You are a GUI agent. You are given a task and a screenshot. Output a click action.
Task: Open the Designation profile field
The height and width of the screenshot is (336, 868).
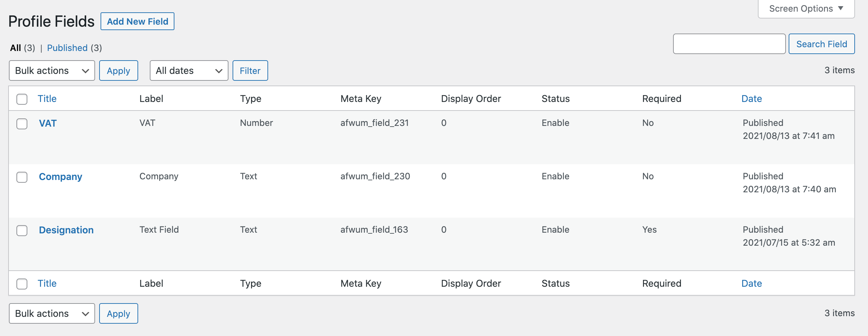66,230
